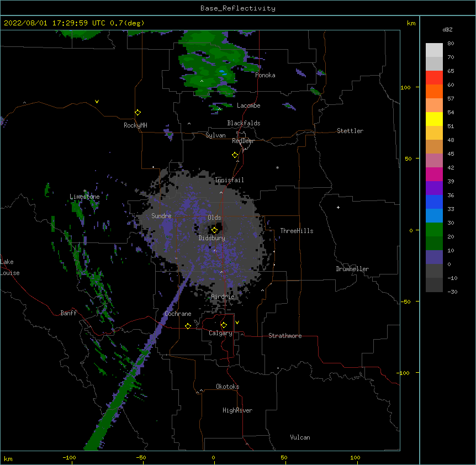
Task: Click the yellow marker south of Cochrane
Action: [x=188, y=326]
